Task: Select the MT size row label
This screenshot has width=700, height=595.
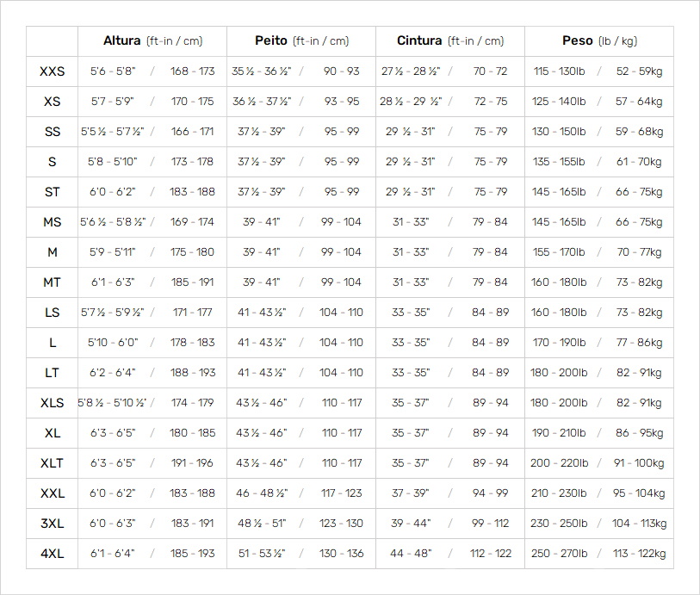Action: tap(53, 282)
